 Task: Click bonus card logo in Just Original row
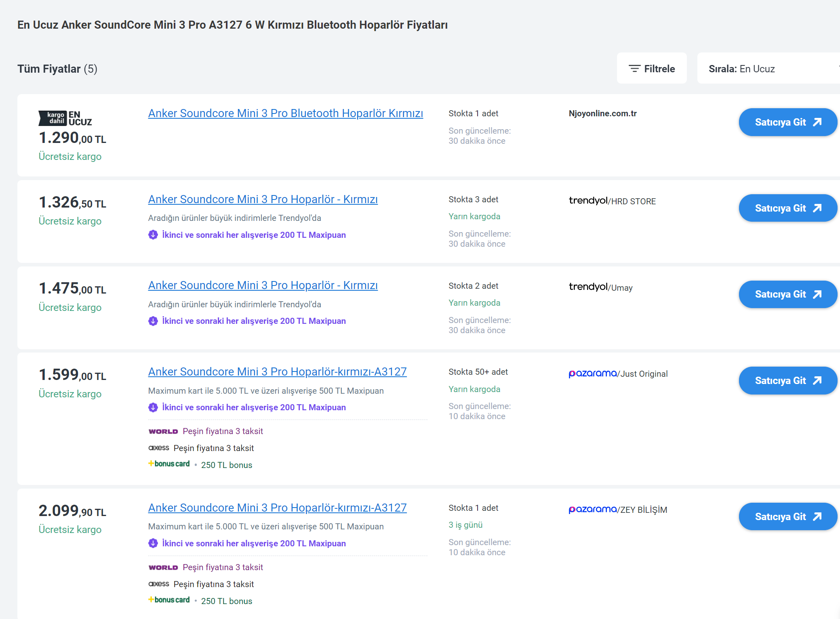169,464
